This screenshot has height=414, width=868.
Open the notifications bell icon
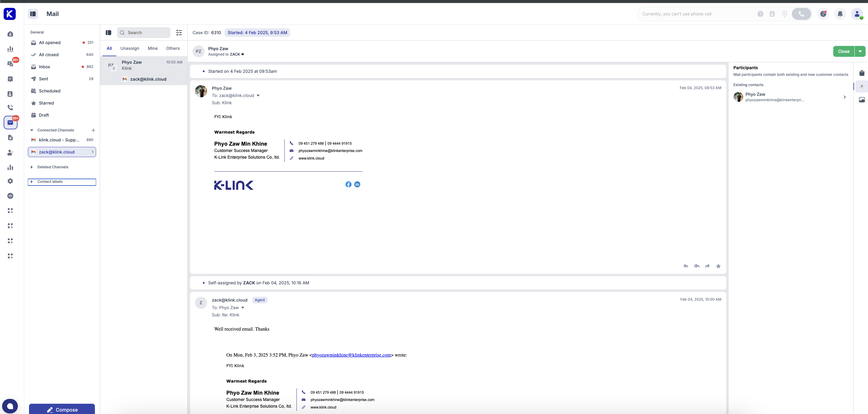coord(840,14)
